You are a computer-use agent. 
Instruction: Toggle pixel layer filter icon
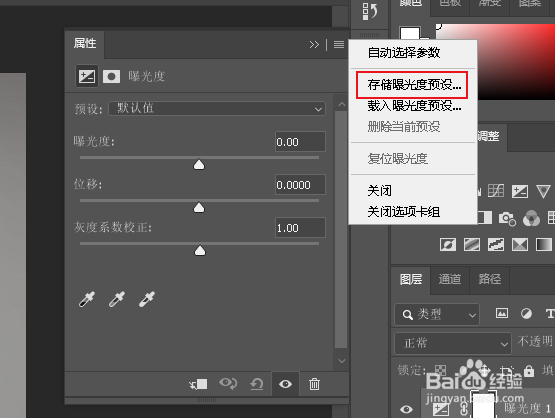pos(502,314)
